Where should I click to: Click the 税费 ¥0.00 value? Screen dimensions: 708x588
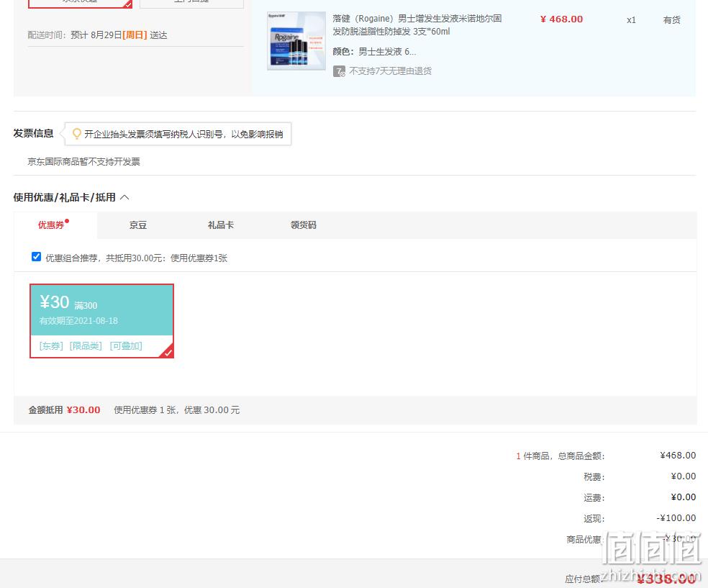683,476
